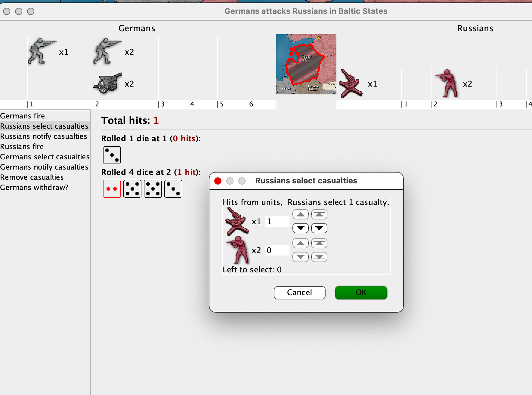
Task: Click the German infantry icon in column 2
Action: [107, 51]
